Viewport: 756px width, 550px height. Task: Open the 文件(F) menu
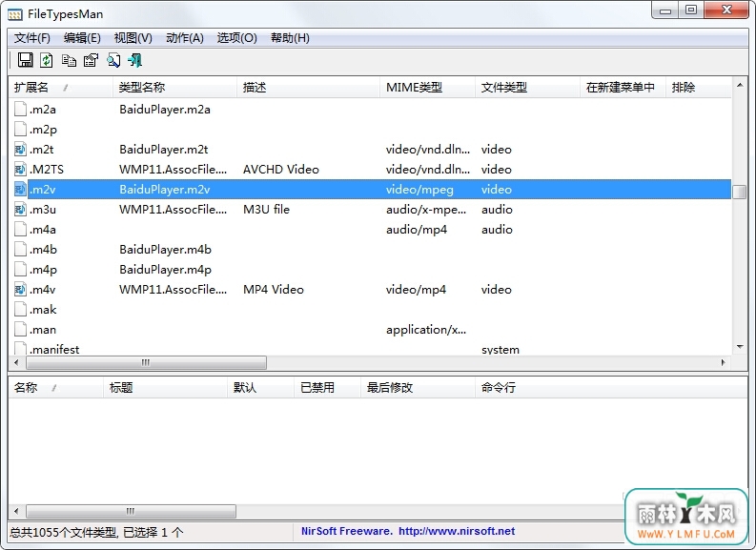[x=31, y=38]
